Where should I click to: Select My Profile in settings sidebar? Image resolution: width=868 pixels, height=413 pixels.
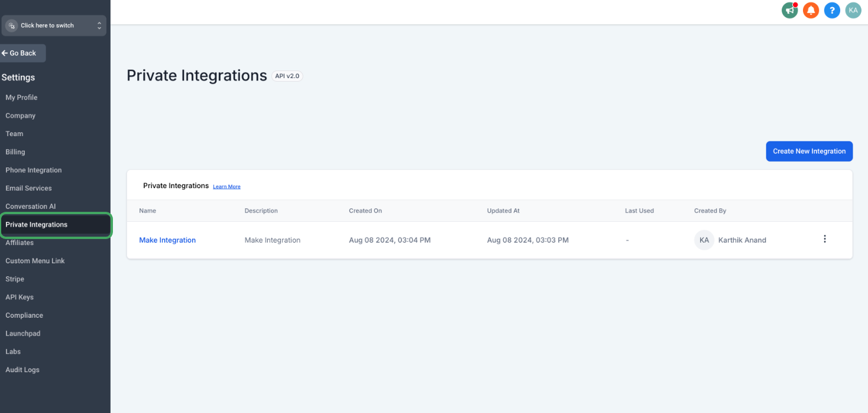(x=21, y=98)
